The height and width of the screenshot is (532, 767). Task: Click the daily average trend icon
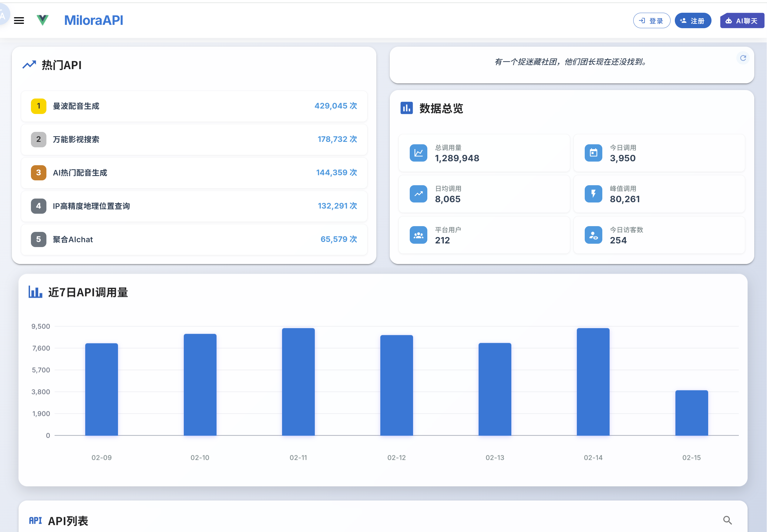[418, 194]
